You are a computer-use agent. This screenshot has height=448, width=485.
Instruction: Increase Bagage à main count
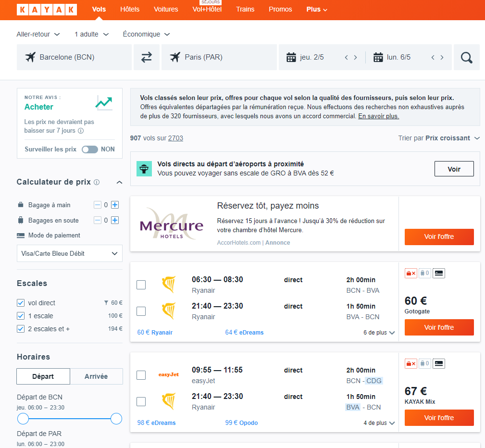point(115,205)
